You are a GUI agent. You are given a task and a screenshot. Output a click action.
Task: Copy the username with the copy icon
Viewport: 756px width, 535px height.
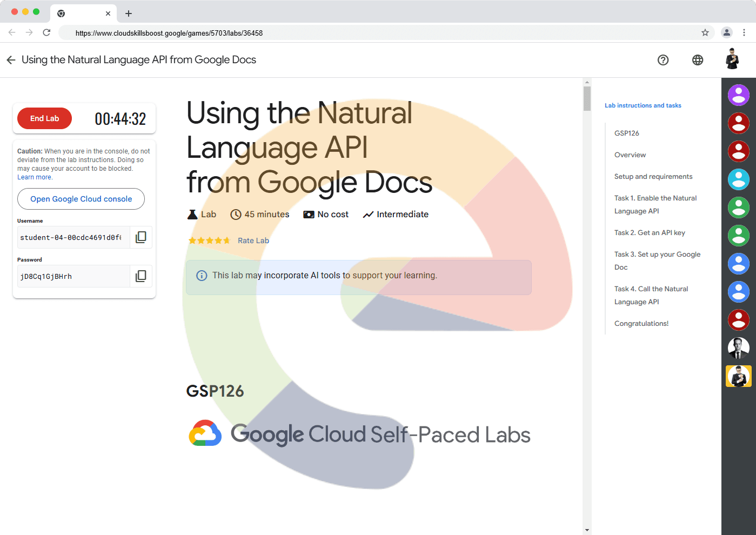141,237
